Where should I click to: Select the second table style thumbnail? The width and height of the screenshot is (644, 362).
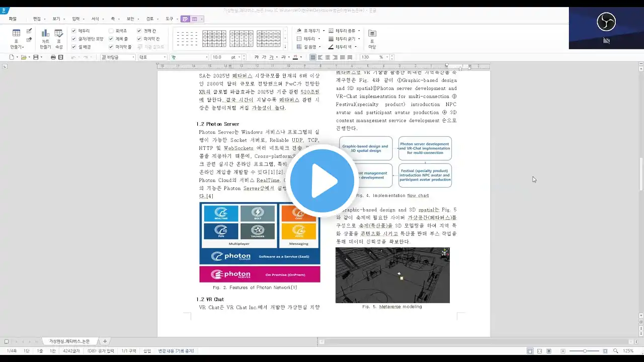(x=214, y=39)
